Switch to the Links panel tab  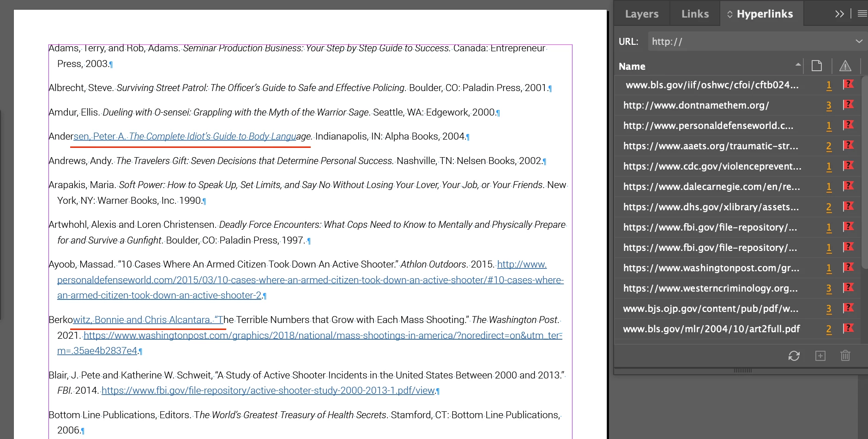coord(695,14)
